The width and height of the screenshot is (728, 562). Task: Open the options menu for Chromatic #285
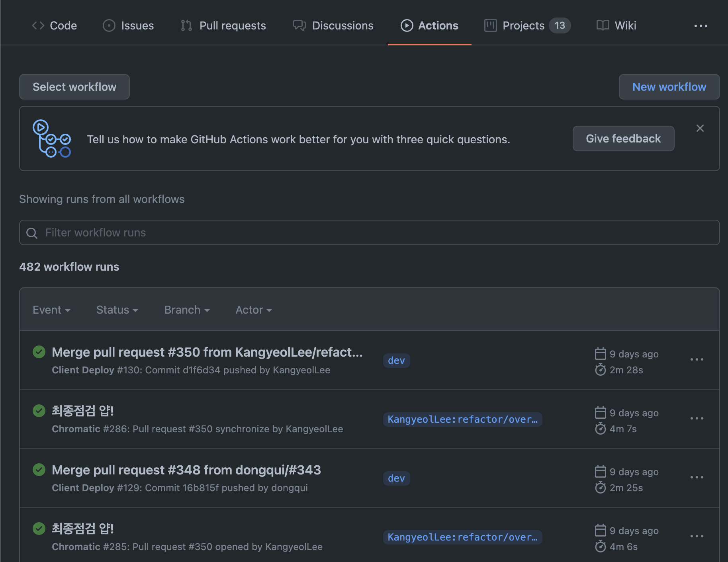pos(697,537)
